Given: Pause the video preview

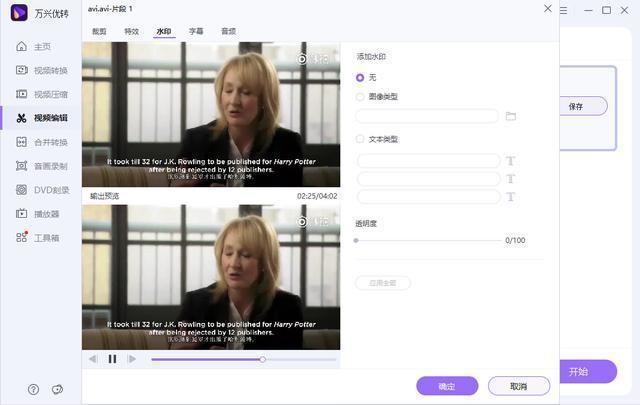Looking at the screenshot, I should [112, 359].
